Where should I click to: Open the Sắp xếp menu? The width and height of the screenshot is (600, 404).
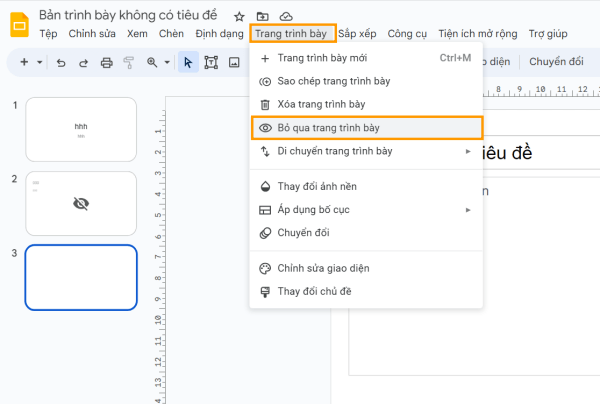point(357,34)
